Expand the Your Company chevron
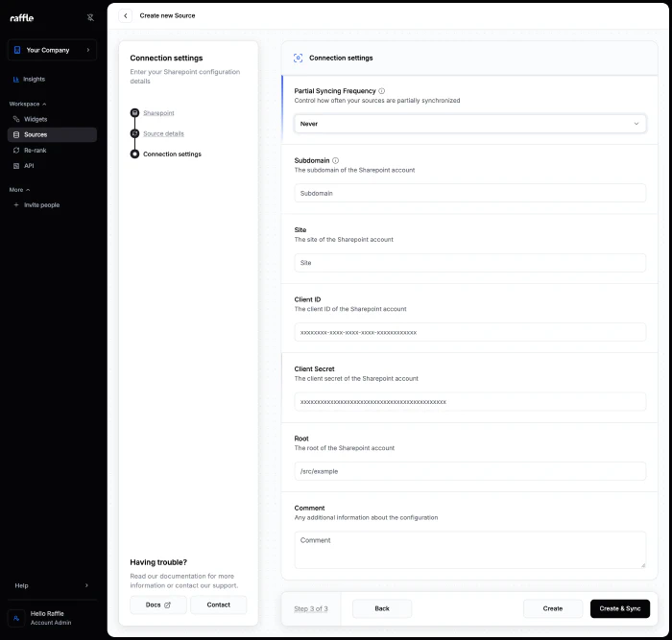 click(x=88, y=50)
